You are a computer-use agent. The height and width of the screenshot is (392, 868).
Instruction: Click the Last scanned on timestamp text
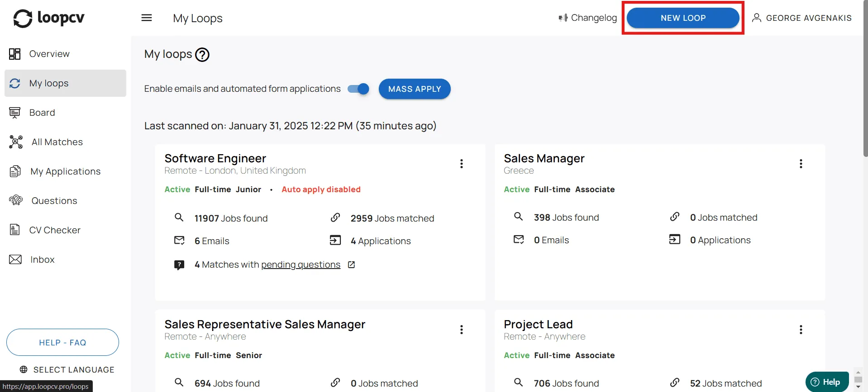tap(290, 126)
